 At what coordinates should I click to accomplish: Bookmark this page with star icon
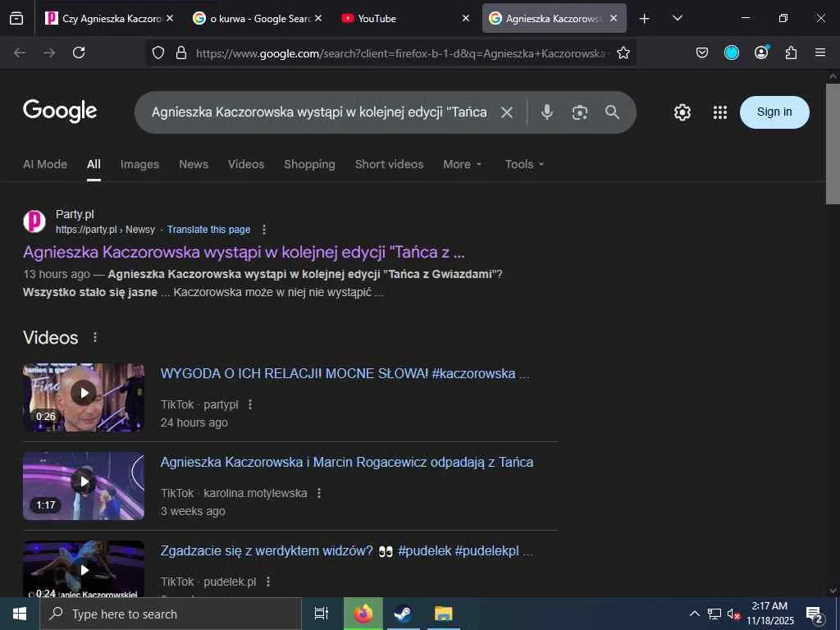coord(623,52)
